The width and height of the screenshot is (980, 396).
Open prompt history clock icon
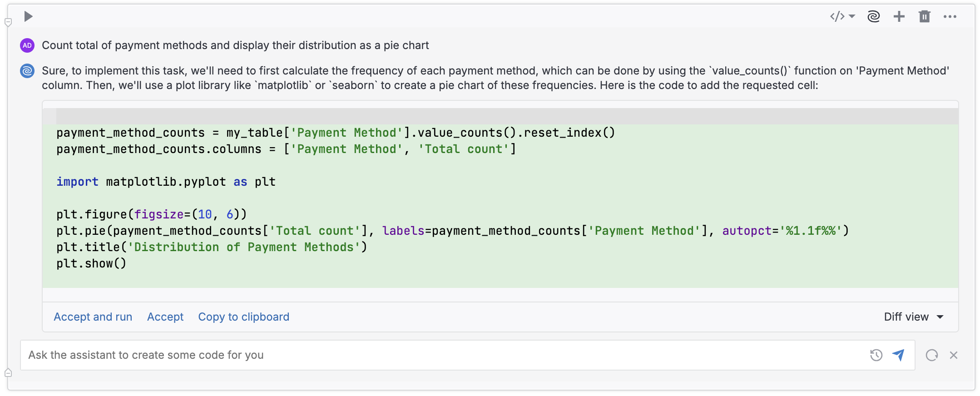876,355
